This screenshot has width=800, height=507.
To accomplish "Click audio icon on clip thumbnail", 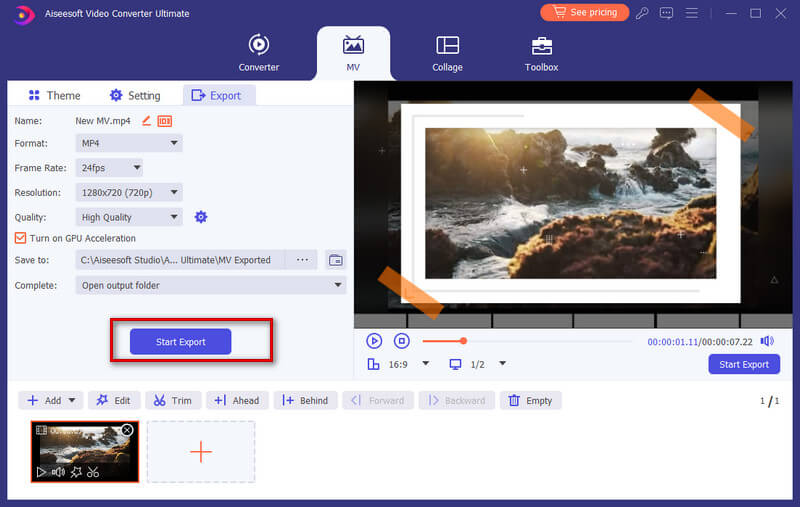I will coord(58,472).
